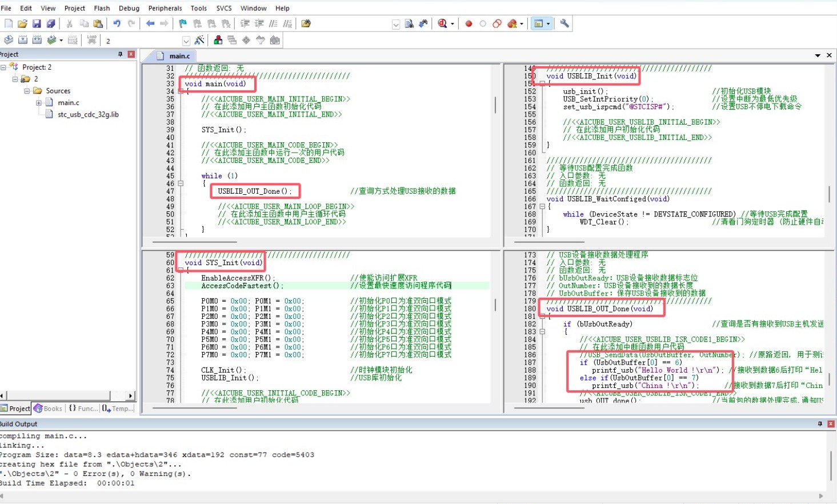Click the Open file folder icon
837x504 pixels.
22,23
